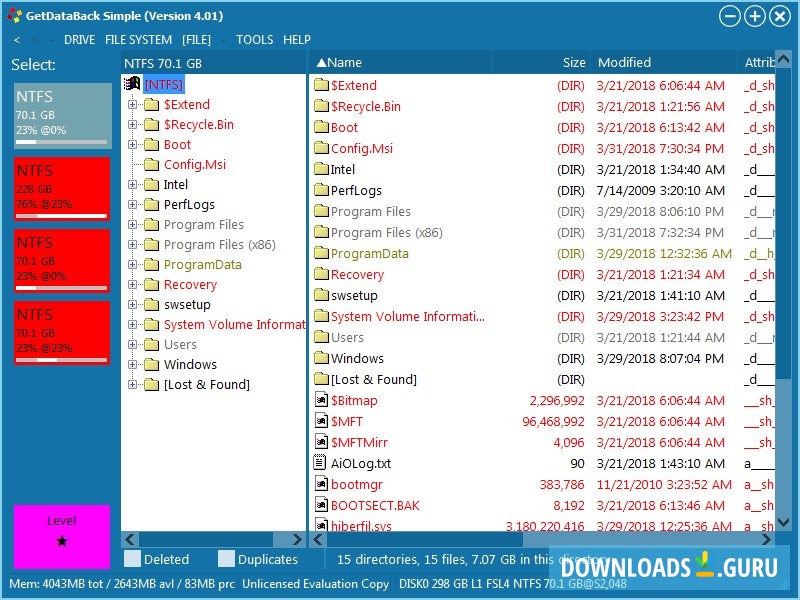Select the Windows folder icon in the tree
800x600 pixels.
click(x=149, y=364)
